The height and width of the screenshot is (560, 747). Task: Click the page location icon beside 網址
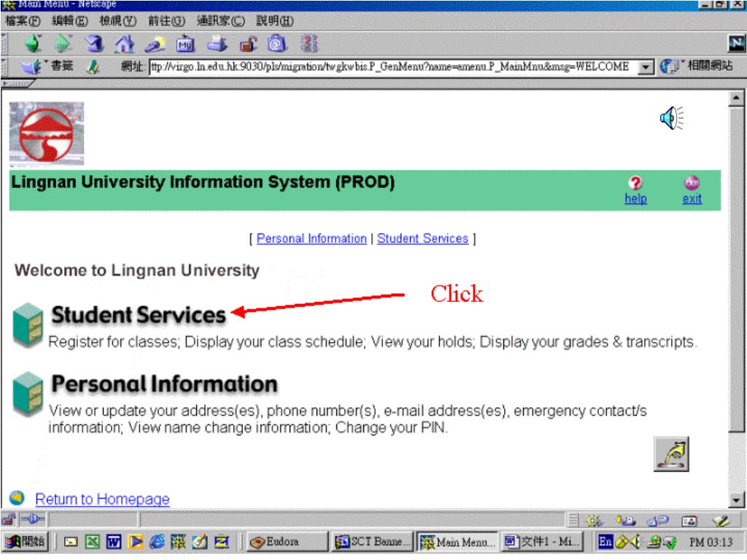pos(93,66)
